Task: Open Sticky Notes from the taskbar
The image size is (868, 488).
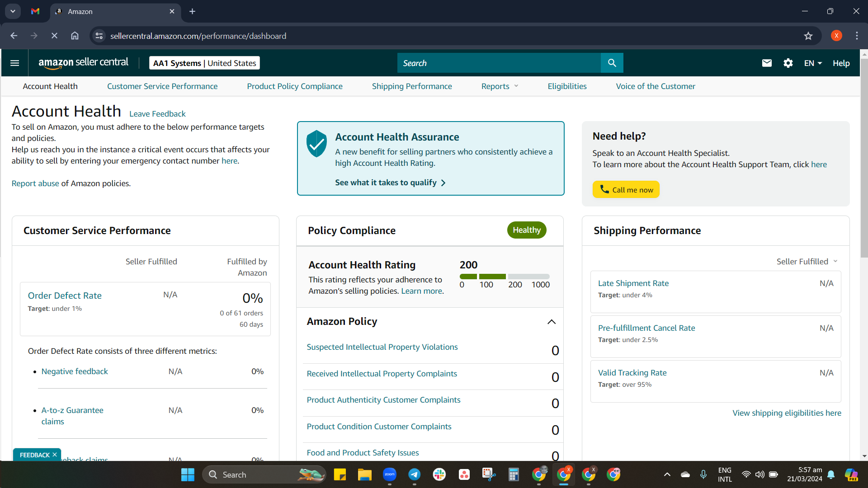Action: 340,474
